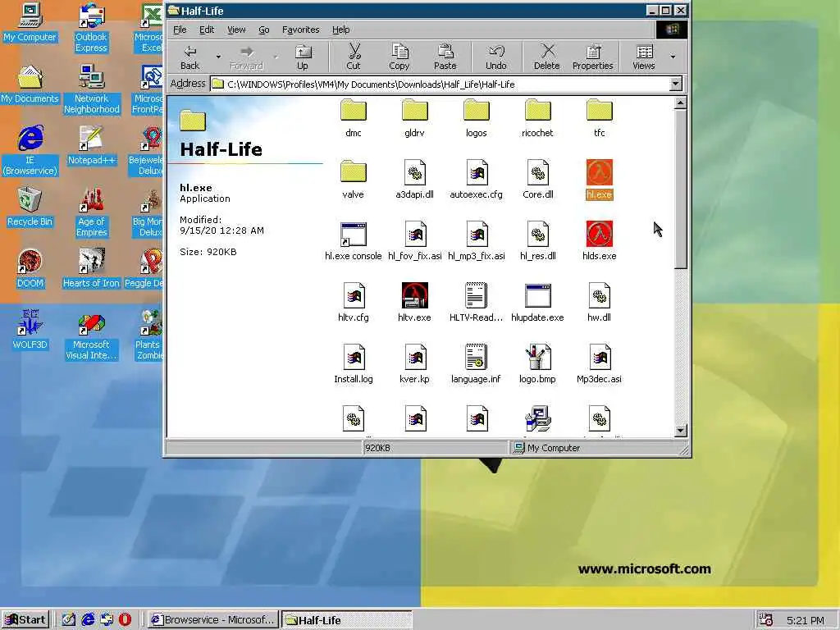Launch Internet Explorer from quick launch

click(87, 620)
